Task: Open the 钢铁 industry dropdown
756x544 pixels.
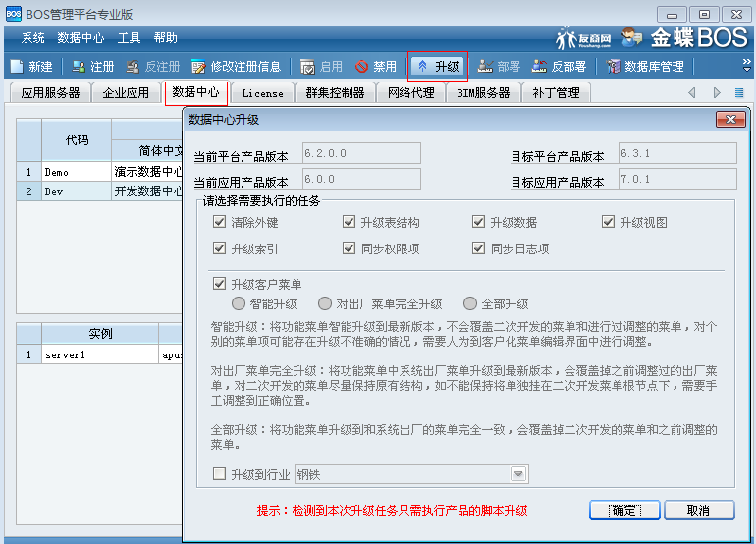Action: coord(518,474)
